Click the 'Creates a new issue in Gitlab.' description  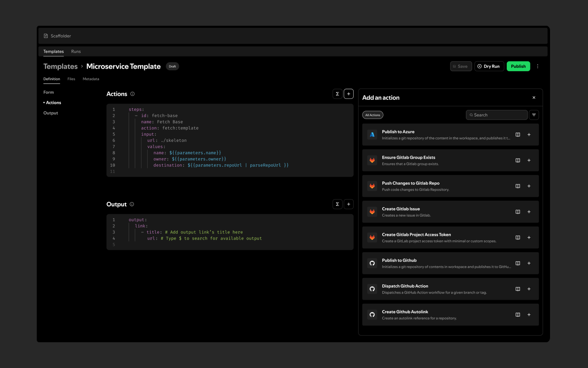coord(406,215)
